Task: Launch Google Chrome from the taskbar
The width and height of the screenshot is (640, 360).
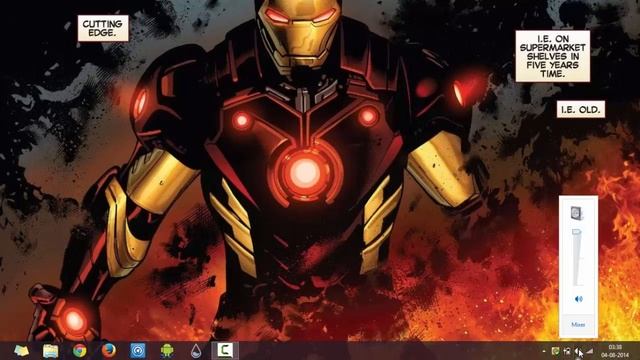Action: pyautogui.click(x=80, y=351)
